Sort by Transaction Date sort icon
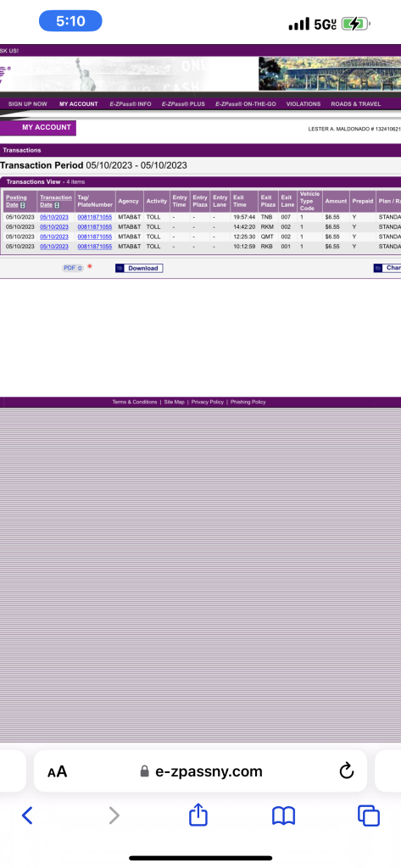The height and width of the screenshot is (868, 401). point(57,205)
